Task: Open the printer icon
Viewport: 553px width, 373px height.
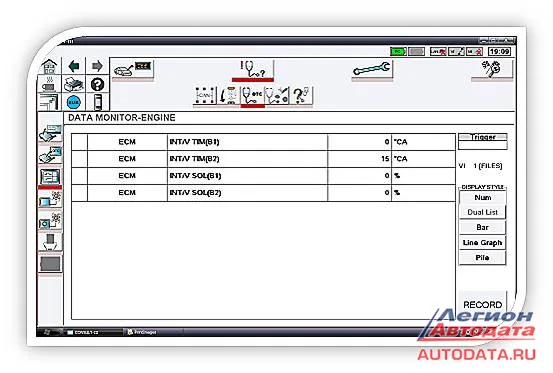Action: (74, 84)
